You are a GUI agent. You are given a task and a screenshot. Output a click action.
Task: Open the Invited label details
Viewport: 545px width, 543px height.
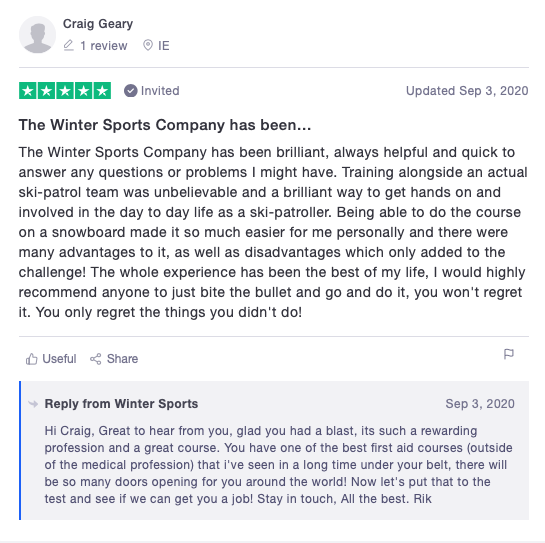pyautogui.click(x=160, y=91)
